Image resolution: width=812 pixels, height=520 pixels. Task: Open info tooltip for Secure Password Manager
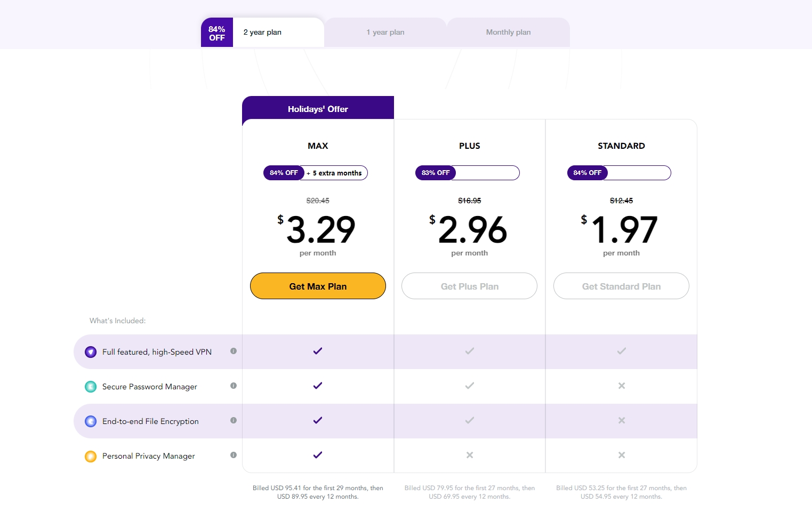click(x=234, y=386)
